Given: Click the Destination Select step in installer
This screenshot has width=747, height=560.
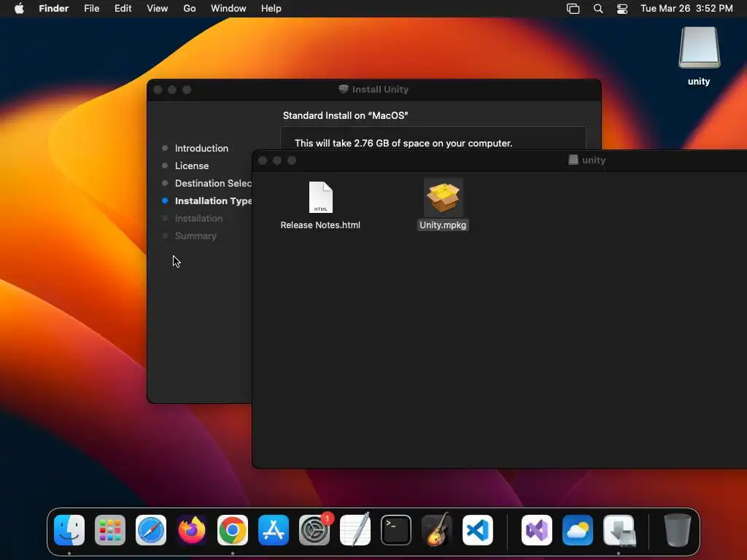Looking at the screenshot, I should (213, 183).
